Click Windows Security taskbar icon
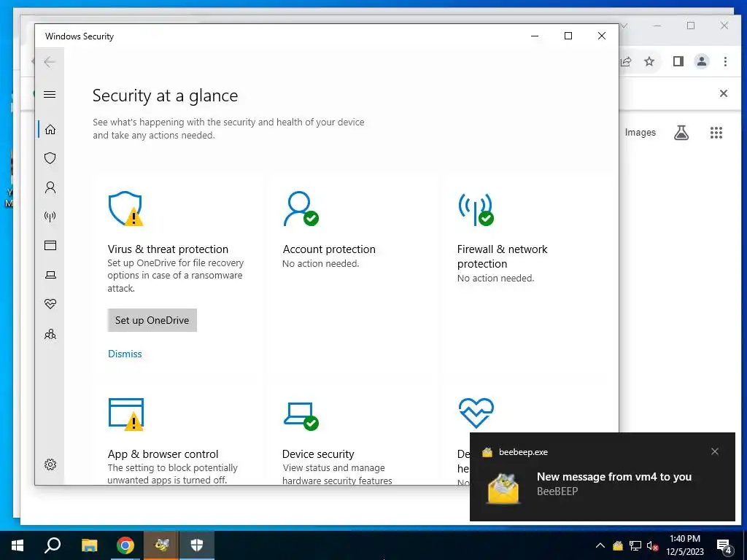Screen dimensions: 747x560 pyautogui.click(x=197, y=545)
